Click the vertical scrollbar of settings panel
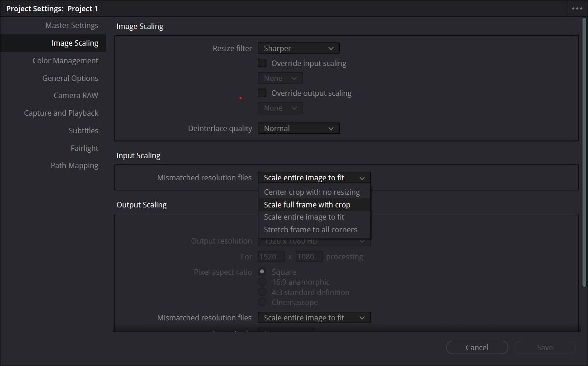 pos(584,151)
